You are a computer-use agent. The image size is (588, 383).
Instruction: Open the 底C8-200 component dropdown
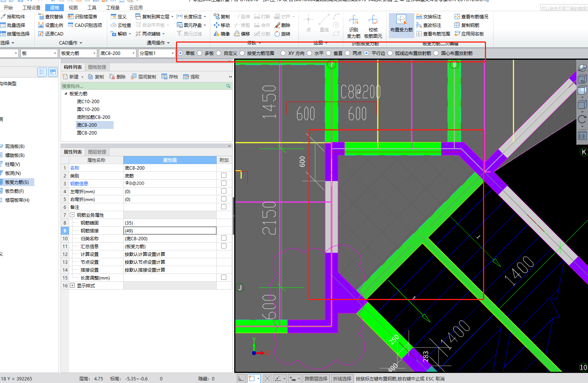pos(133,53)
